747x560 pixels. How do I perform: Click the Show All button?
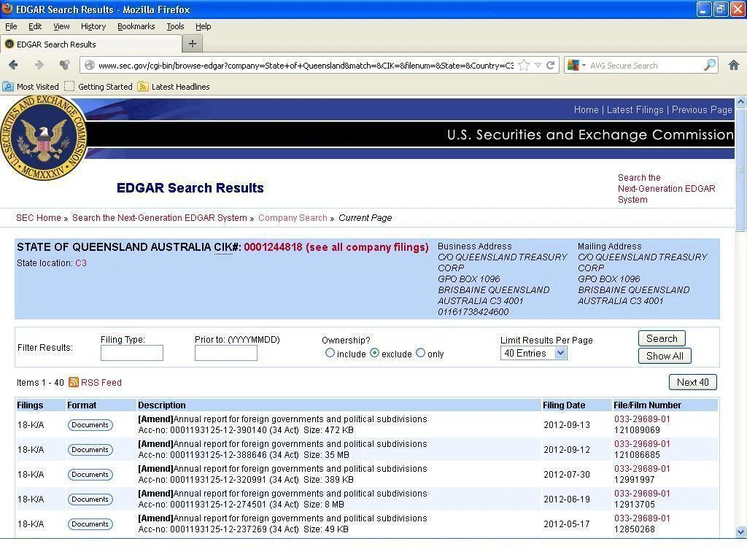[665, 356]
